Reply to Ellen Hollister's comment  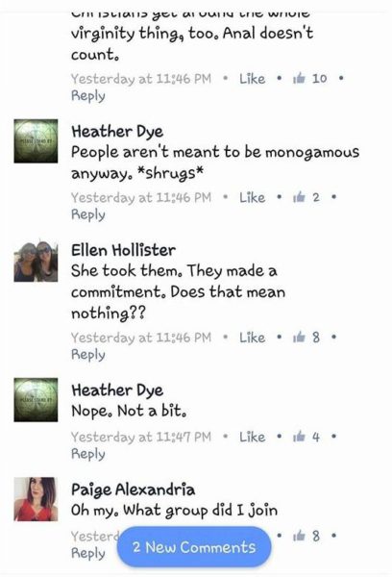(x=87, y=355)
